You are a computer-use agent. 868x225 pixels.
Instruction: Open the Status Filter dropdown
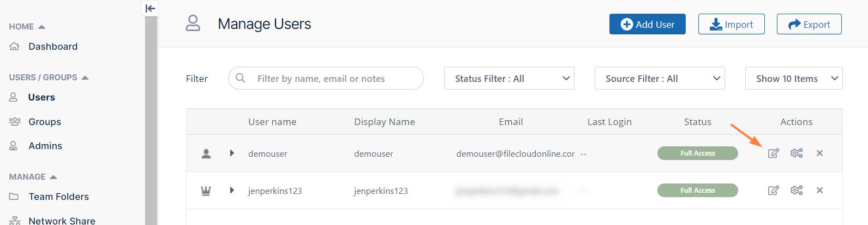(509, 79)
